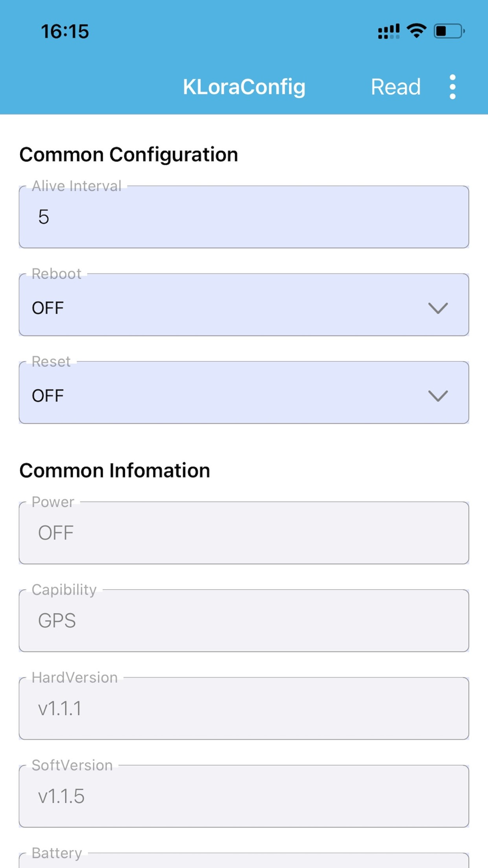Screen dimensions: 488x868
Task: Expand the Reboot dropdown chevron
Action: coord(438,308)
